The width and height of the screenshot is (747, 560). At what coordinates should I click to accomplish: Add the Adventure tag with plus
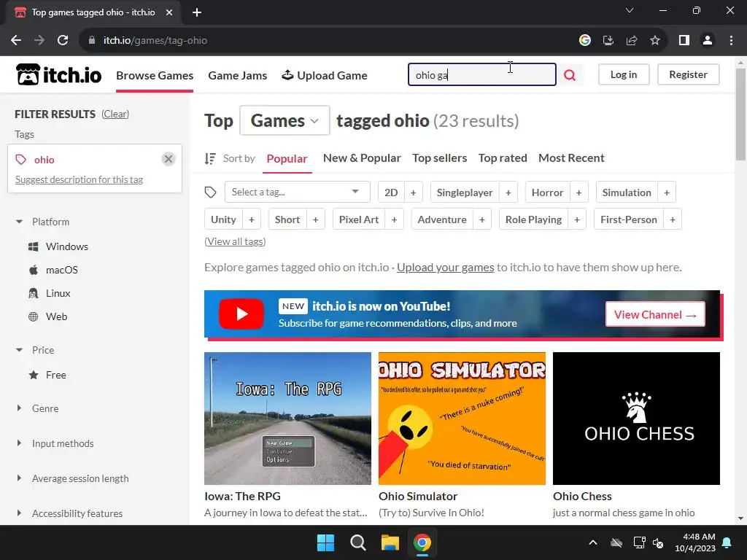(x=482, y=219)
